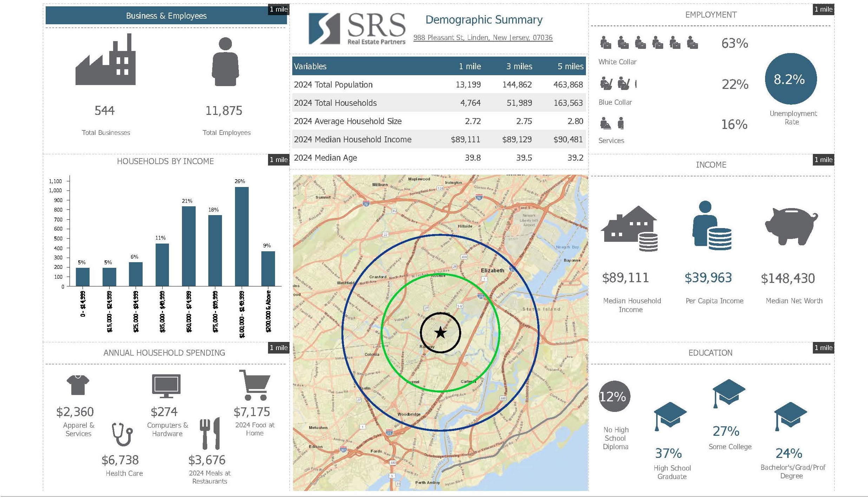Viewport: 868px width, 498px height.
Task: Click the 1 mile badge on Employment section
Action: pyautogui.click(x=823, y=9)
